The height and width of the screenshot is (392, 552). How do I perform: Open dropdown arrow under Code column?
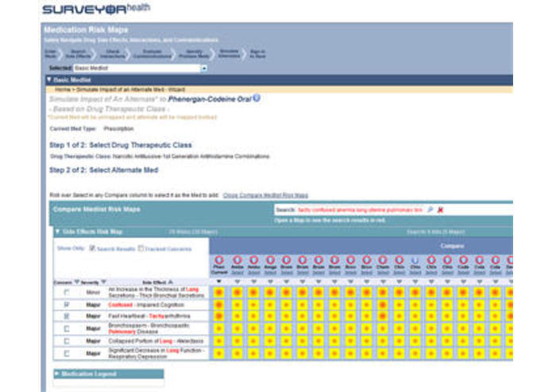[x=463, y=282]
